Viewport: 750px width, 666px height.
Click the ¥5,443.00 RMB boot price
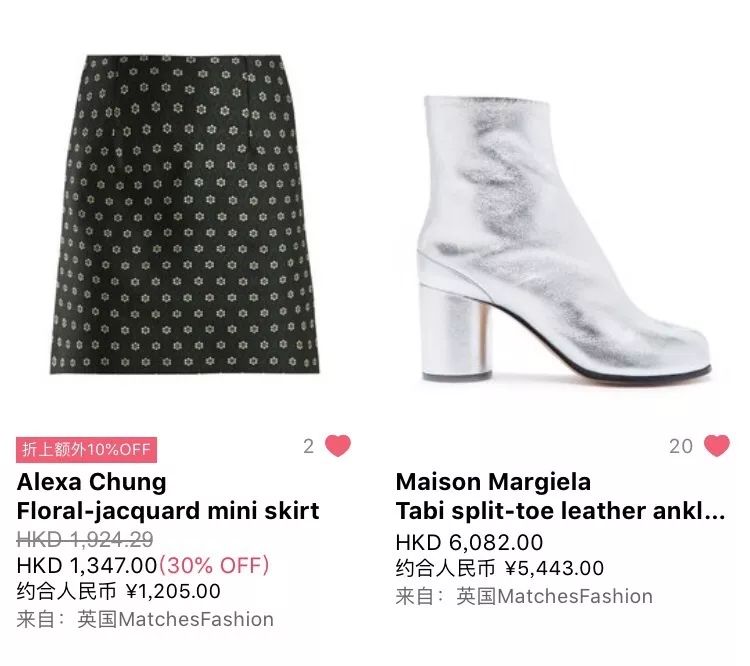(554, 568)
